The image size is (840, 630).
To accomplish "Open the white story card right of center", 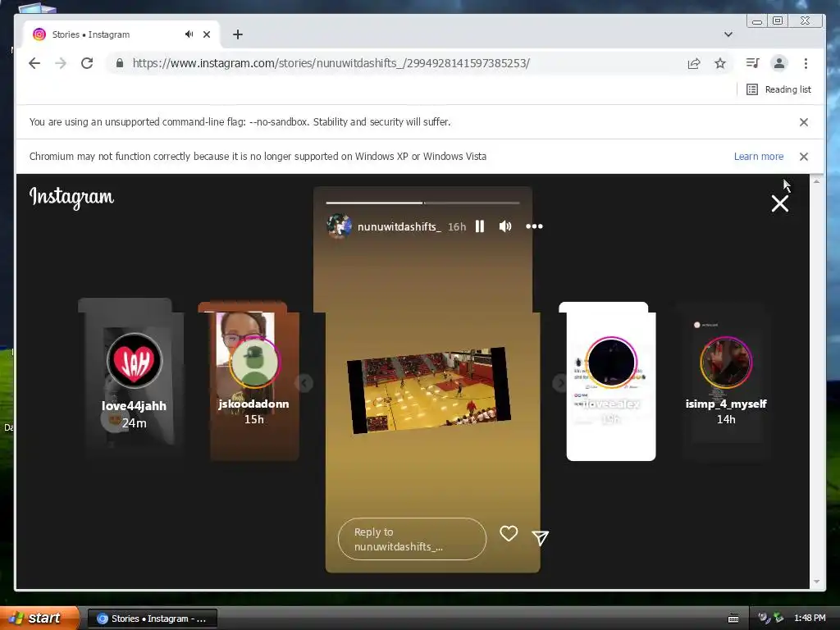I will (610, 381).
